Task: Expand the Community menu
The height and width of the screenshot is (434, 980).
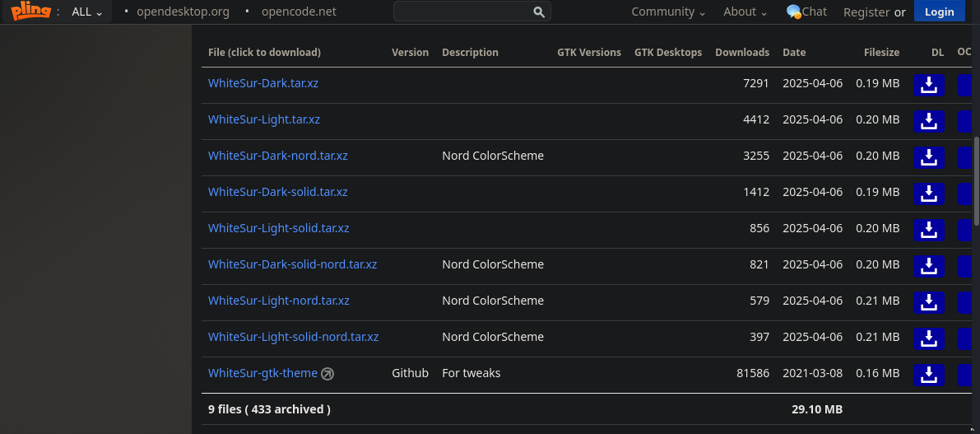Action: click(668, 12)
